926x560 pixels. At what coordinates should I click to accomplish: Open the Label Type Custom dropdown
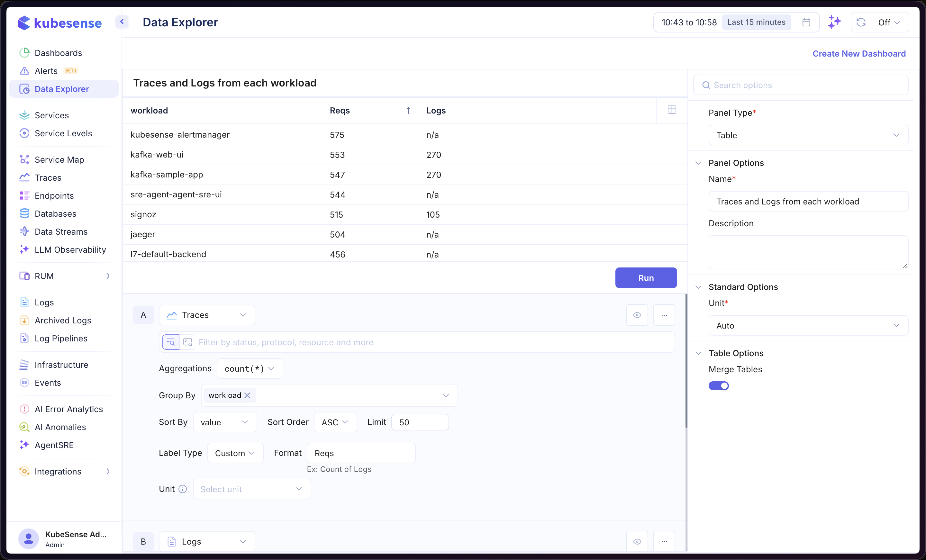pos(235,453)
